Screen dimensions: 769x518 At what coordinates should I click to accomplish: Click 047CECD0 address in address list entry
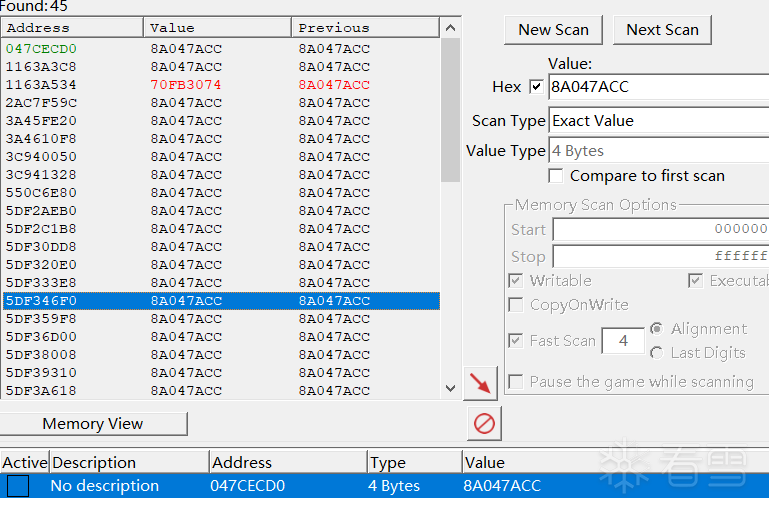click(248, 486)
